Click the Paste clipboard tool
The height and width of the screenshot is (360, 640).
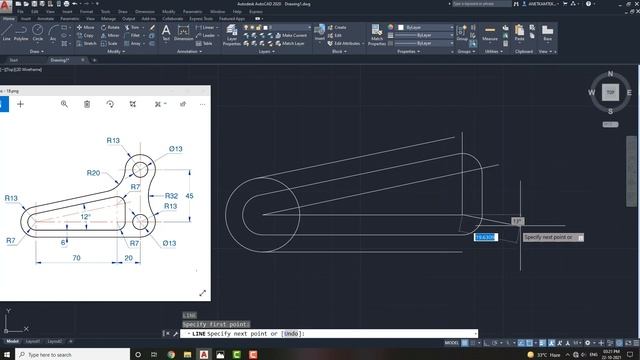pos(519,33)
